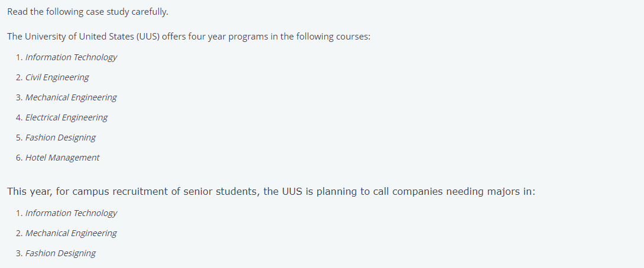Click number 3 of the recruitment majors list

click(x=19, y=253)
